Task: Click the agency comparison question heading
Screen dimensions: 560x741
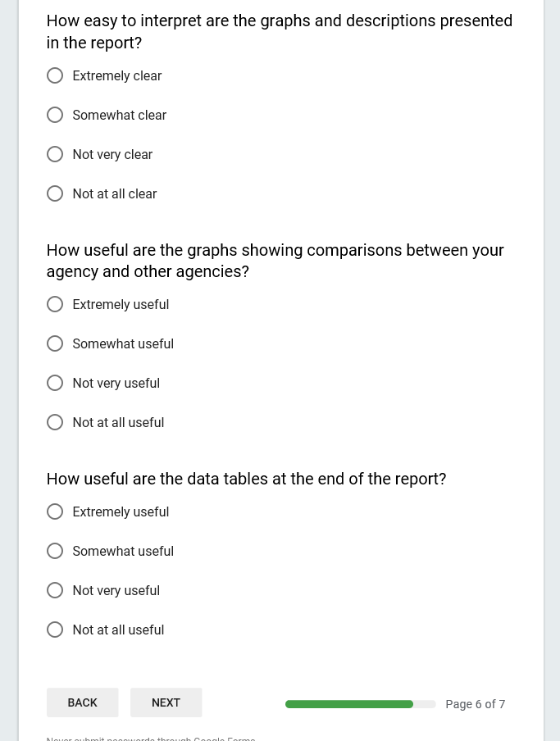Action: [x=275, y=261]
